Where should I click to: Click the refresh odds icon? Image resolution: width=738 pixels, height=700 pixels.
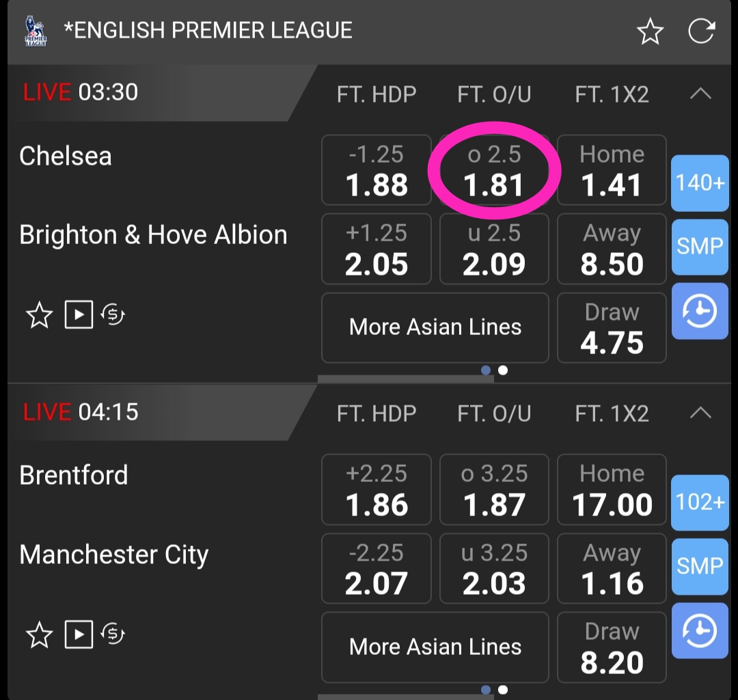(701, 31)
